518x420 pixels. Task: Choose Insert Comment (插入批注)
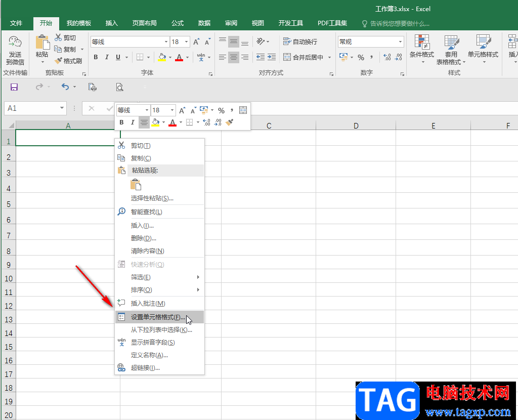tap(159, 303)
